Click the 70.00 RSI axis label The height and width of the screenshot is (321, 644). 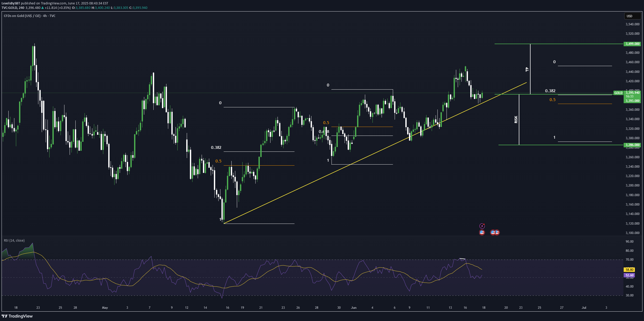(629, 260)
